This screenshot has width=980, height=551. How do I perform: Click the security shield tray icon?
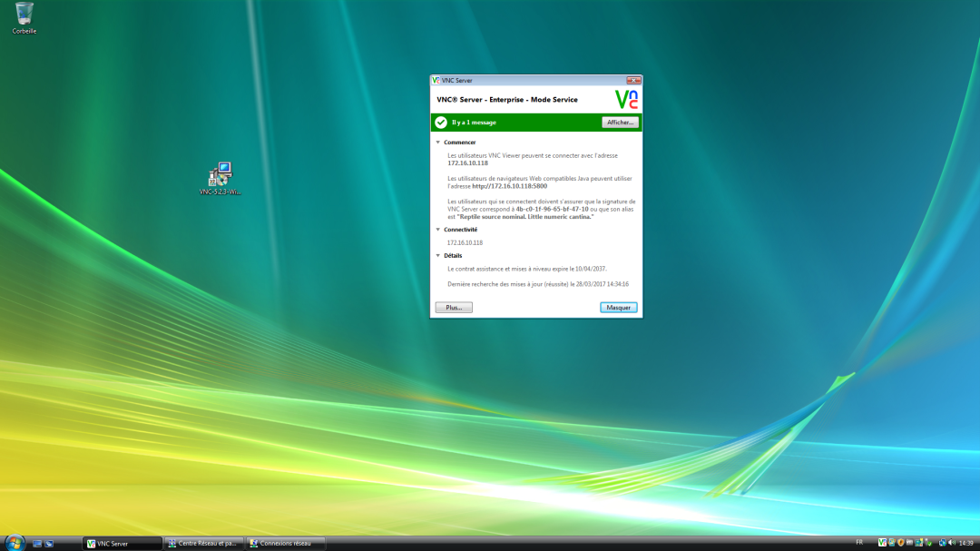[901, 543]
